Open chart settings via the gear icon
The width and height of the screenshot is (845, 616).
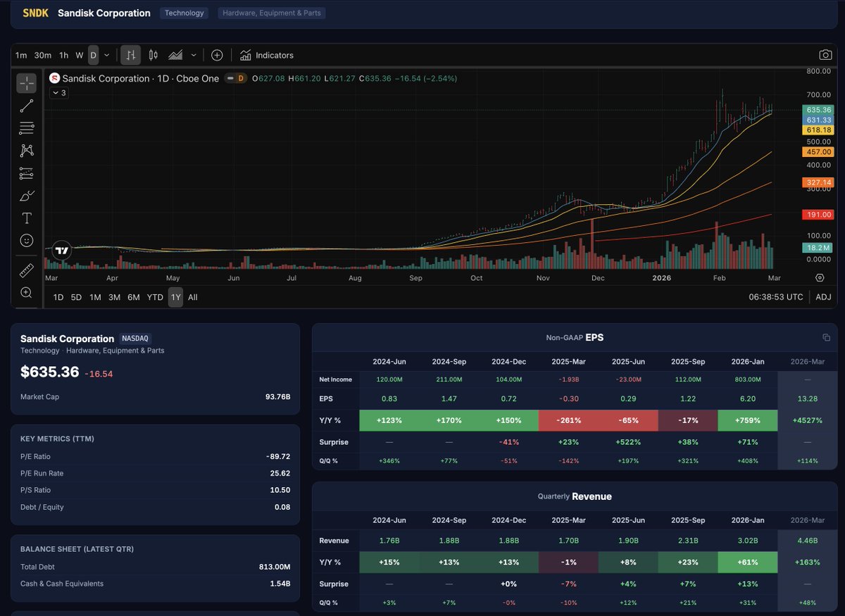coord(819,277)
